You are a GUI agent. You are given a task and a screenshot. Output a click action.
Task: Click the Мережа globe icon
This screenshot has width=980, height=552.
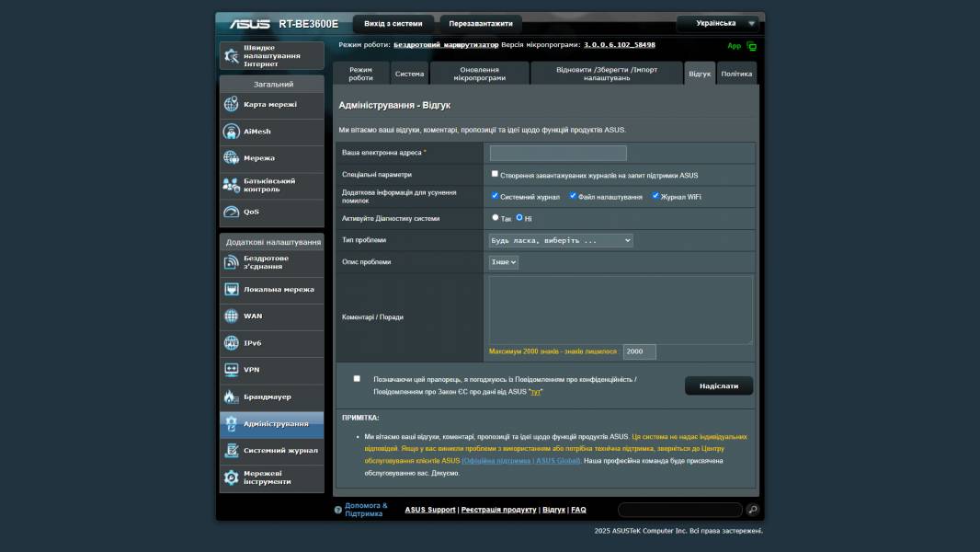pyautogui.click(x=232, y=158)
